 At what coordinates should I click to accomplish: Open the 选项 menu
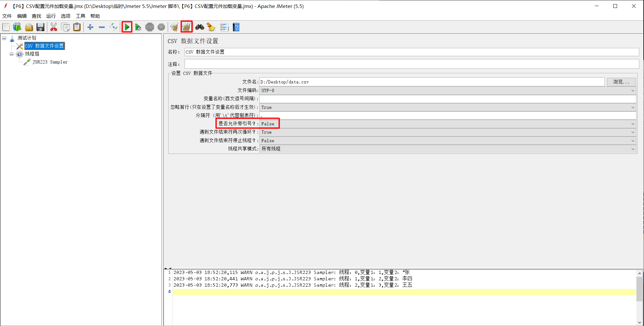(66, 16)
